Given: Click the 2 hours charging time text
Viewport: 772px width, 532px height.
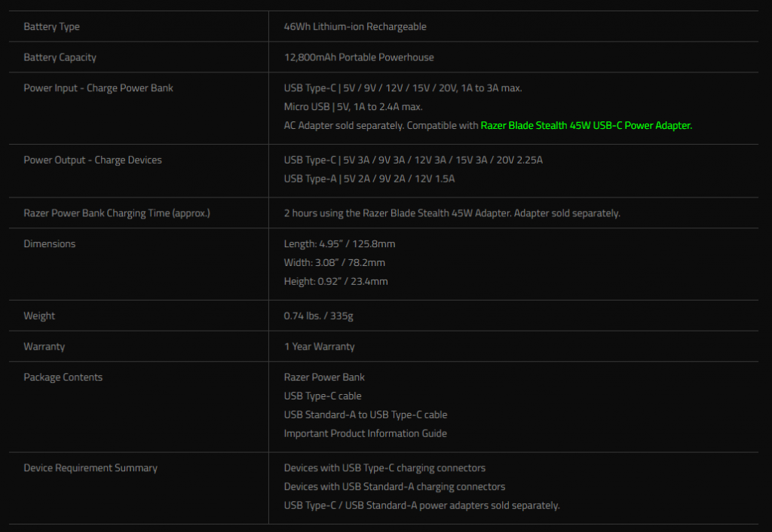Looking at the screenshot, I should [452, 213].
